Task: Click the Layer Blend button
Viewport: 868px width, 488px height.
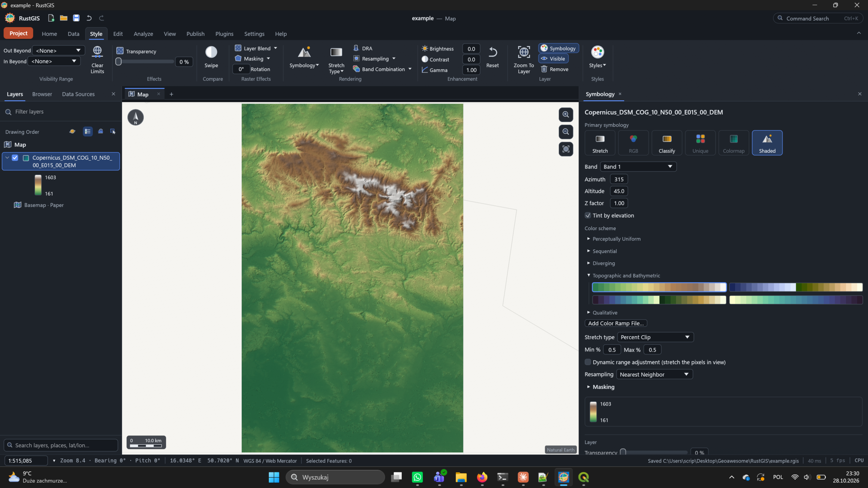Action: click(256, 48)
